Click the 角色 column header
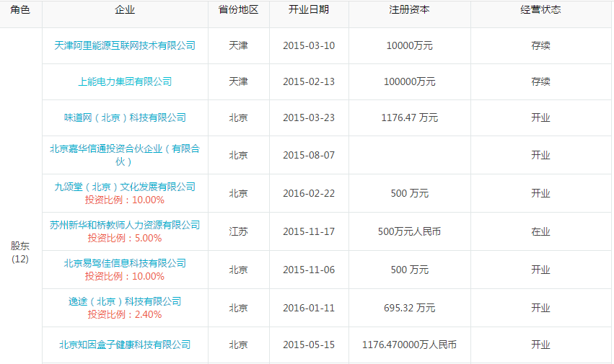 (20, 10)
